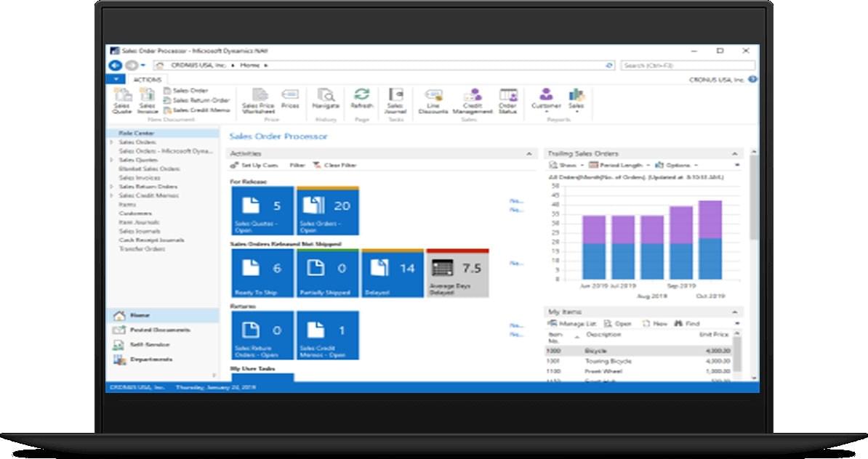This screenshot has height=459, width=868.
Task: Click the Sales Invoice ribbon icon
Action: pos(148,100)
